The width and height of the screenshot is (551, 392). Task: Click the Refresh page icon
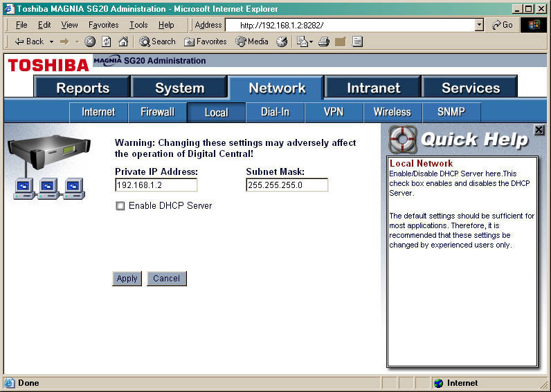(x=106, y=41)
